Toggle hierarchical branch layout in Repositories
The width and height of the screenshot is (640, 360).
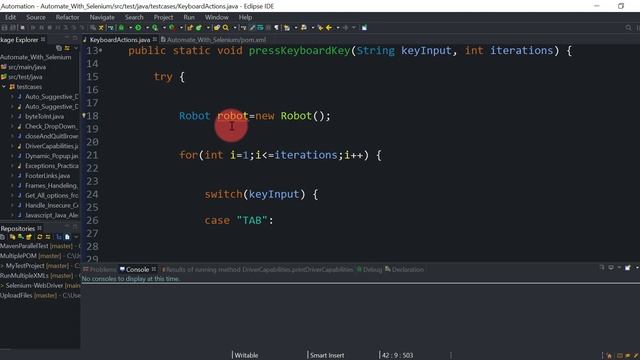(59, 237)
